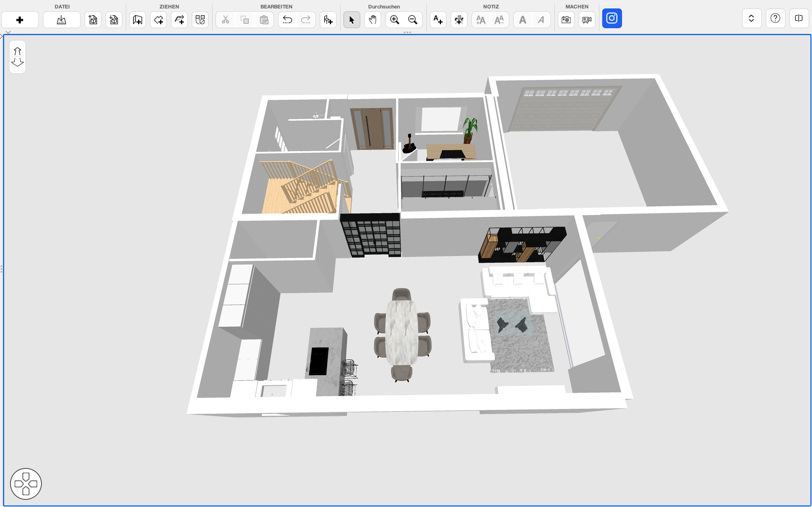Toggle the split view panel button
The width and height of the screenshot is (812, 507).
click(798, 18)
